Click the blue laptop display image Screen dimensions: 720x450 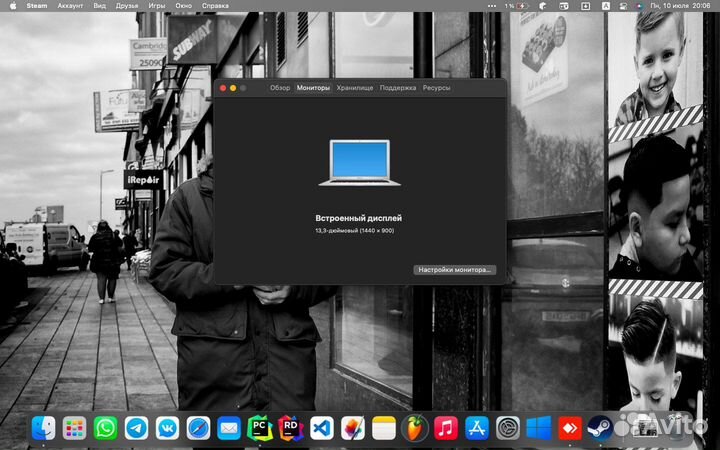(360, 163)
